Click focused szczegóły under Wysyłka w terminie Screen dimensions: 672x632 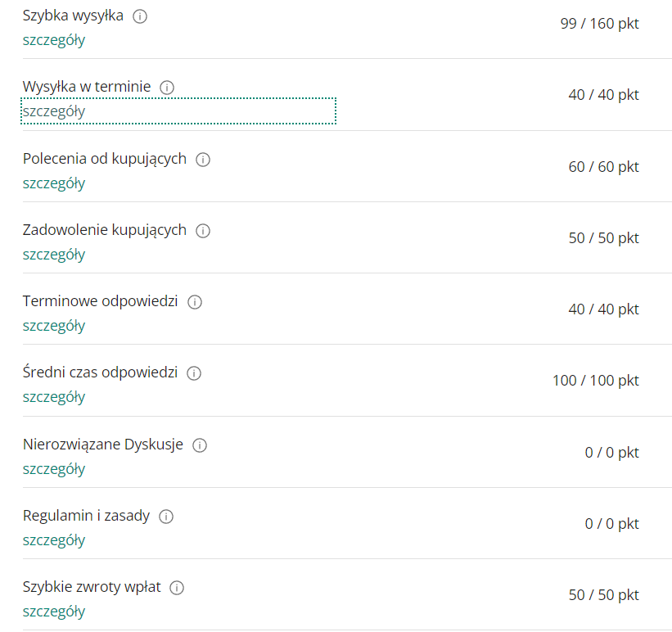point(178,111)
